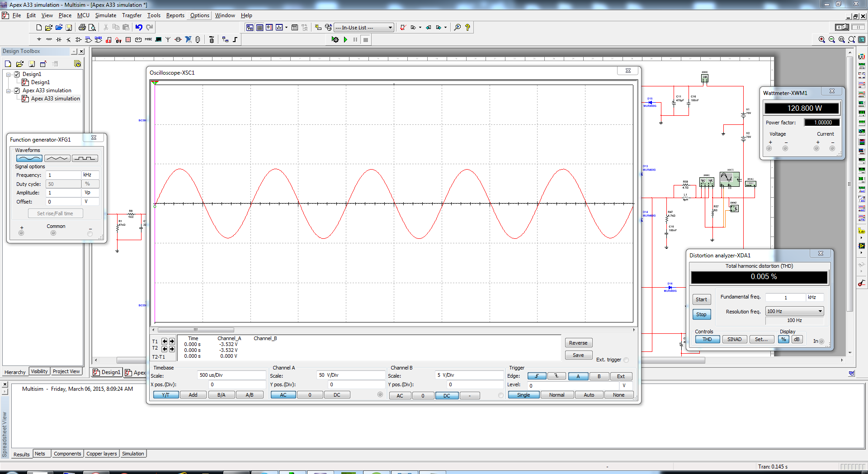Image resolution: width=868 pixels, height=474 pixels.
Task: Open Simulate menu
Action: (105, 15)
